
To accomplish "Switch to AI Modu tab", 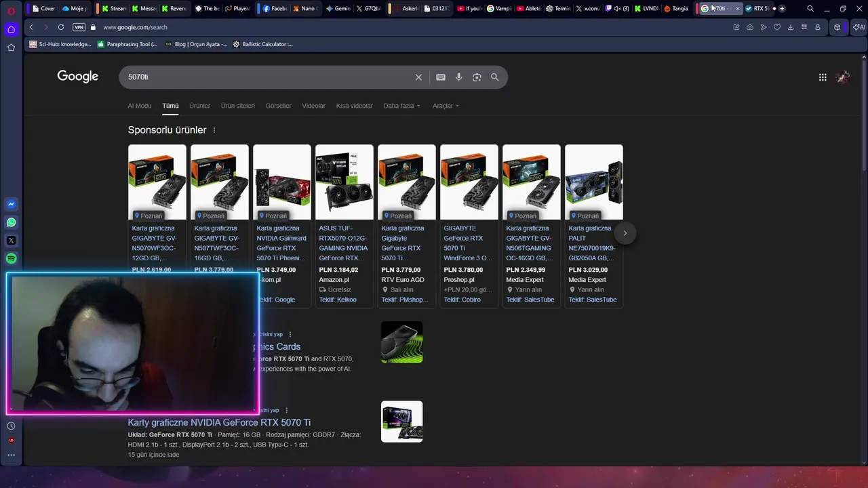I will point(140,106).
